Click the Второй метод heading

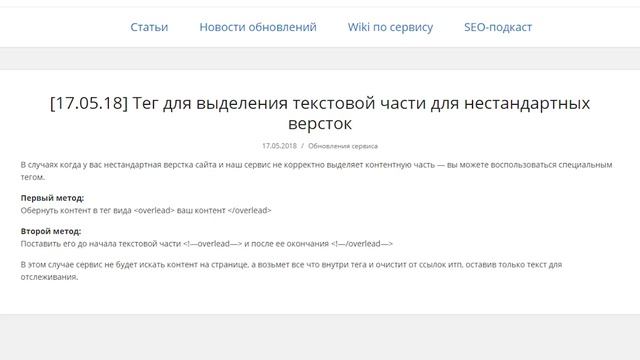(x=51, y=231)
